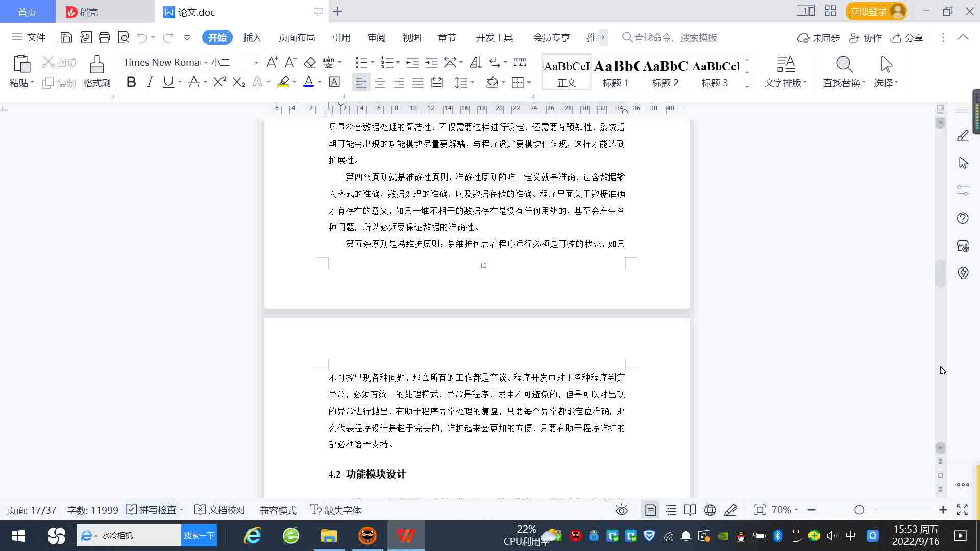Decrease font size icon
The height and width of the screenshot is (551, 980).
290,62
